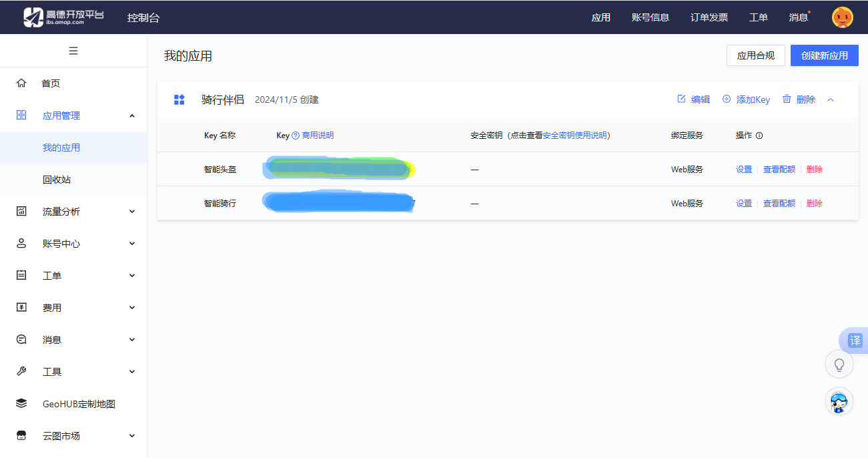Click the plus circle icon beside 添加Key
This screenshot has width=868, height=458.
pyautogui.click(x=727, y=99)
